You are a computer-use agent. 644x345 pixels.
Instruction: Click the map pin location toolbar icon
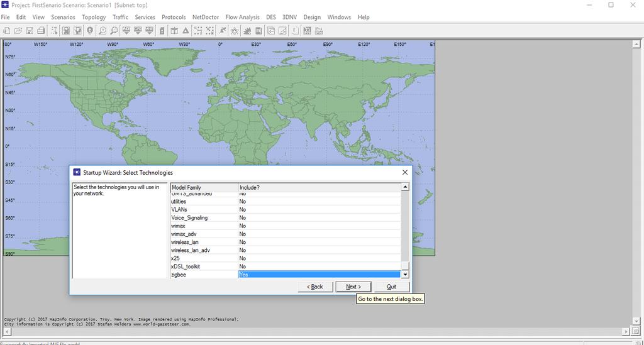pyautogui.click(x=89, y=31)
